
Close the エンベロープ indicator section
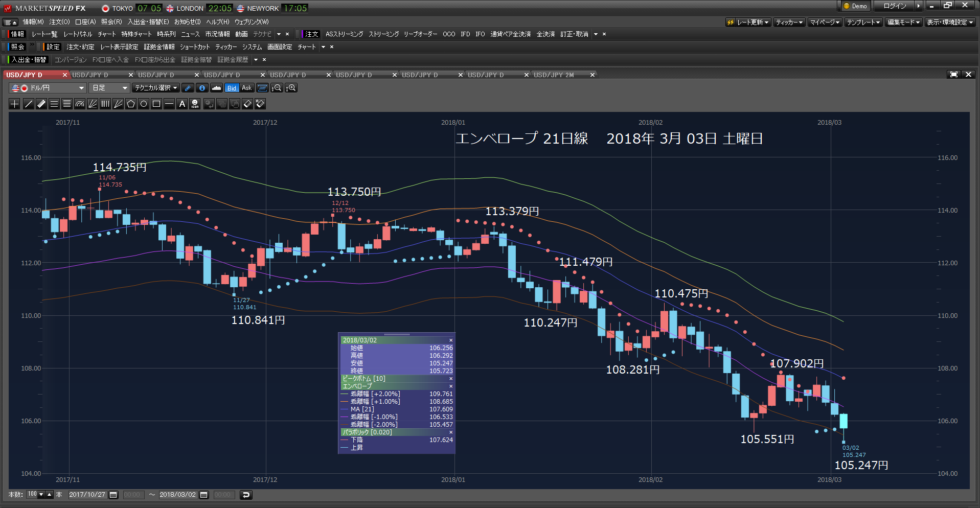(451, 386)
